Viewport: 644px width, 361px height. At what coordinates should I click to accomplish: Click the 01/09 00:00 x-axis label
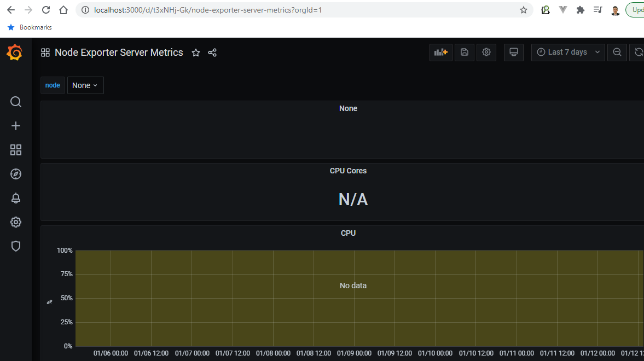(x=354, y=353)
